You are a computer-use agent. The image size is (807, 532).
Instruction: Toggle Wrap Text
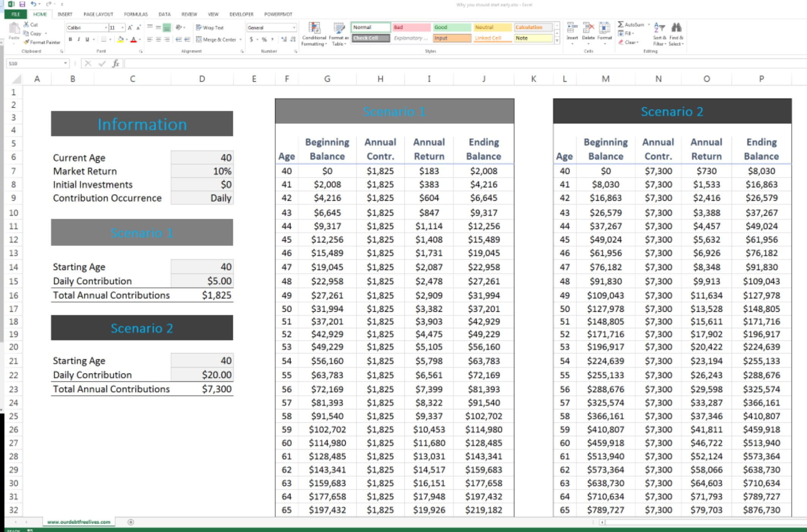click(209, 28)
